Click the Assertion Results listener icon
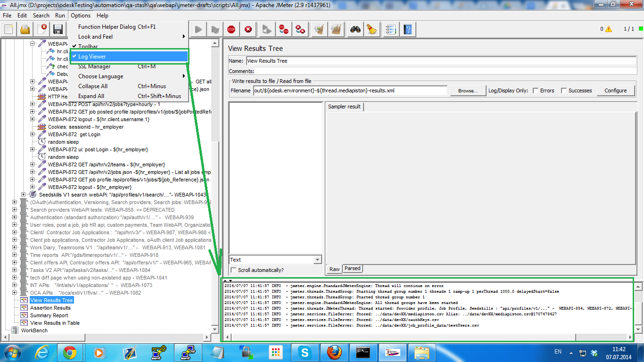 coord(24,308)
